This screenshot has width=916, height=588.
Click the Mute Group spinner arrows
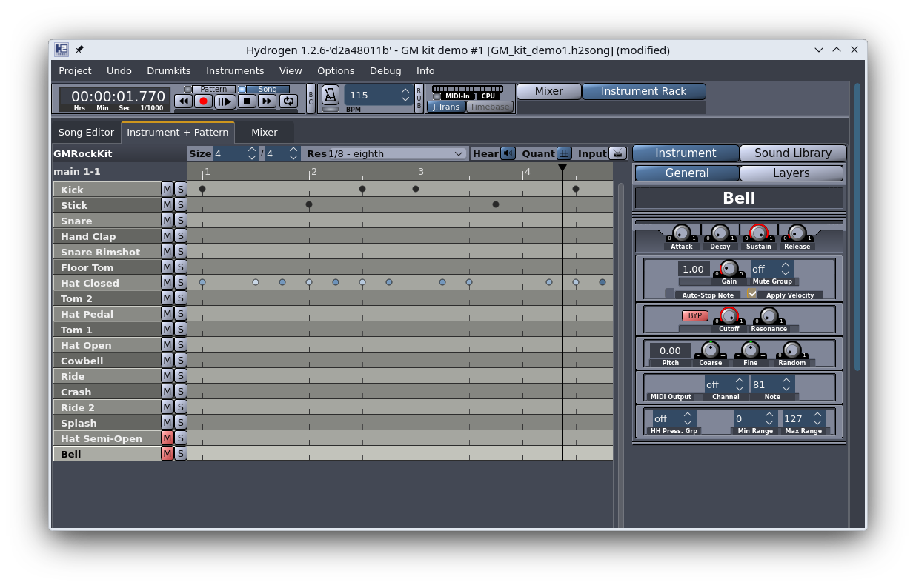(x=786, y=269)
